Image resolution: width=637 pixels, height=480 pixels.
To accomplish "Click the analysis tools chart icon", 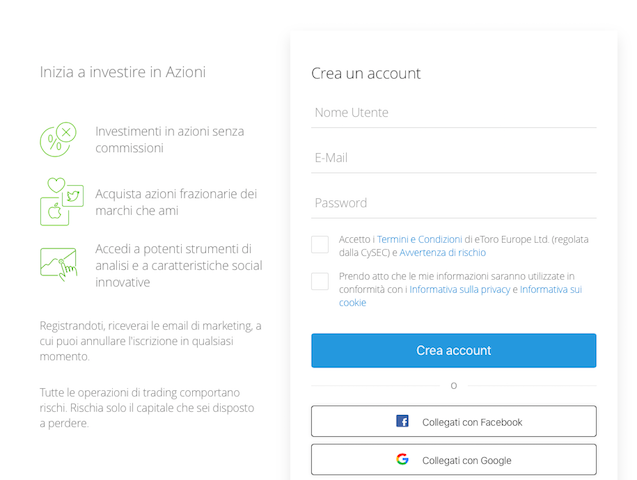I will point(58,264).
